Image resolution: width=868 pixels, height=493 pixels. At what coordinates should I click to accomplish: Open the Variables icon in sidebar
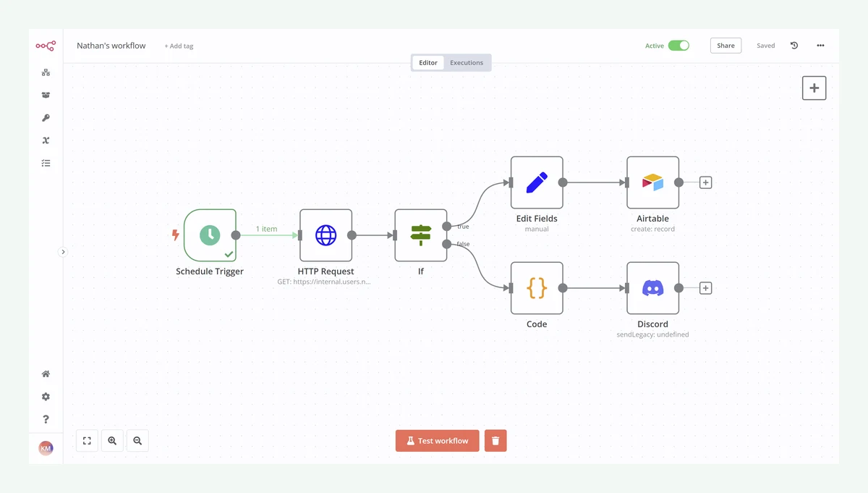pyautogui.click(x=46, y=140)
